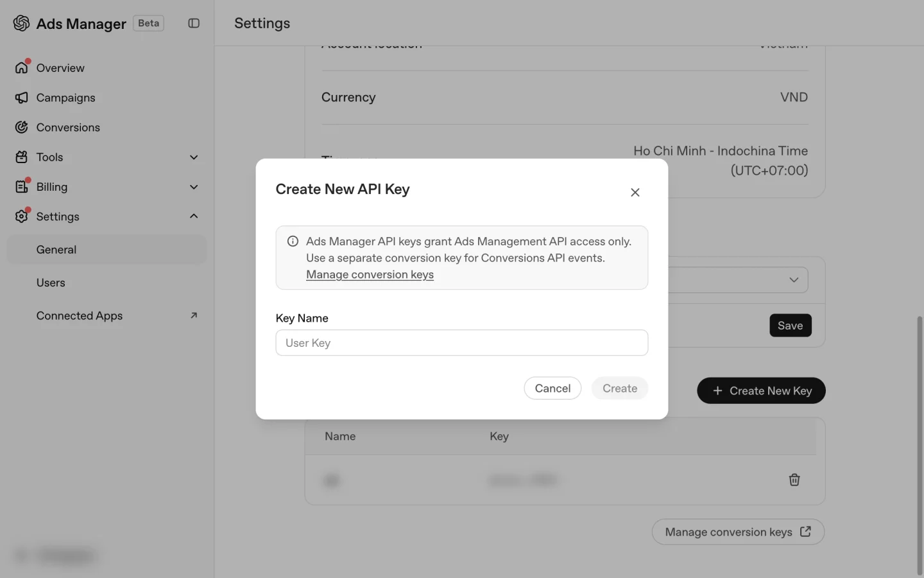Click the external link icon on Manage conversion keys

coord(806,532)
